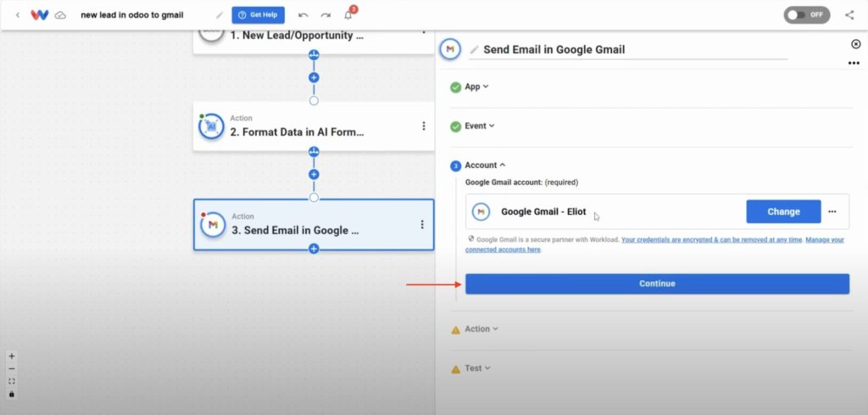Click the Continue button
The image size is (868, 415).
point(657,283)
